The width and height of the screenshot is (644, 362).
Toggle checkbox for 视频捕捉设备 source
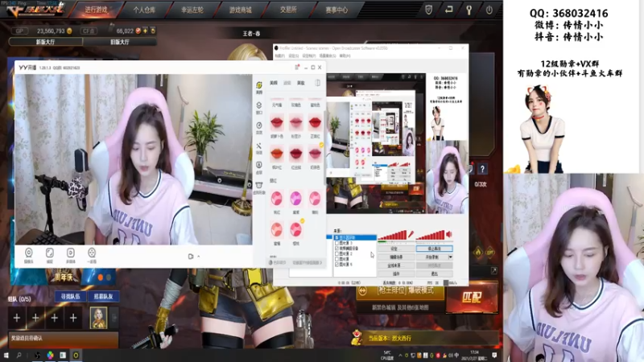pos(337,249)
